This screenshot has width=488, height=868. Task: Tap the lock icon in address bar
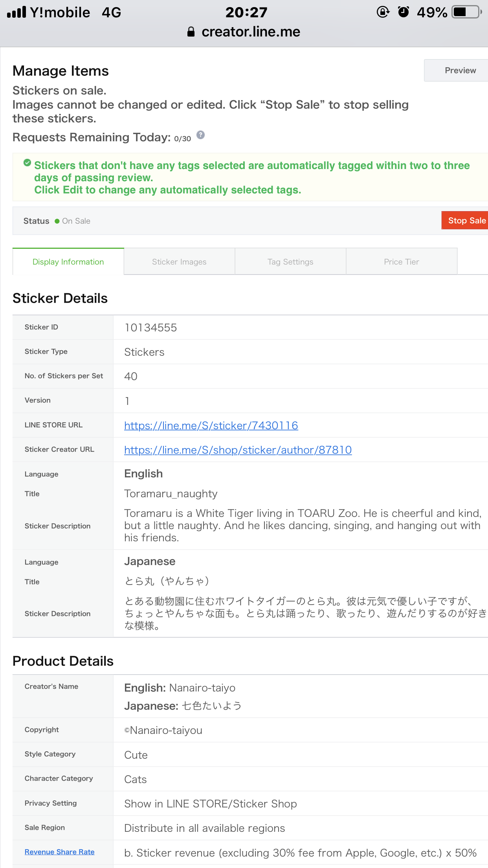tap(191, 32)
